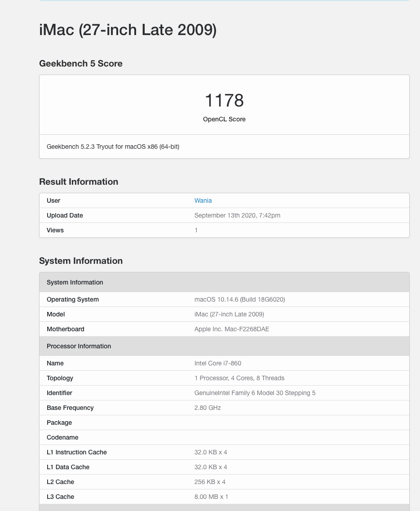Click the L3 Cache value 8.00 MB x 1
This screenshot has height=511, width=420.
(x=211, y=497)
